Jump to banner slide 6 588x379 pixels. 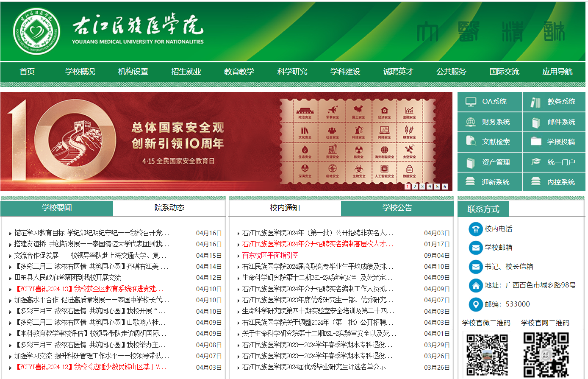click(x=445, y=187)
